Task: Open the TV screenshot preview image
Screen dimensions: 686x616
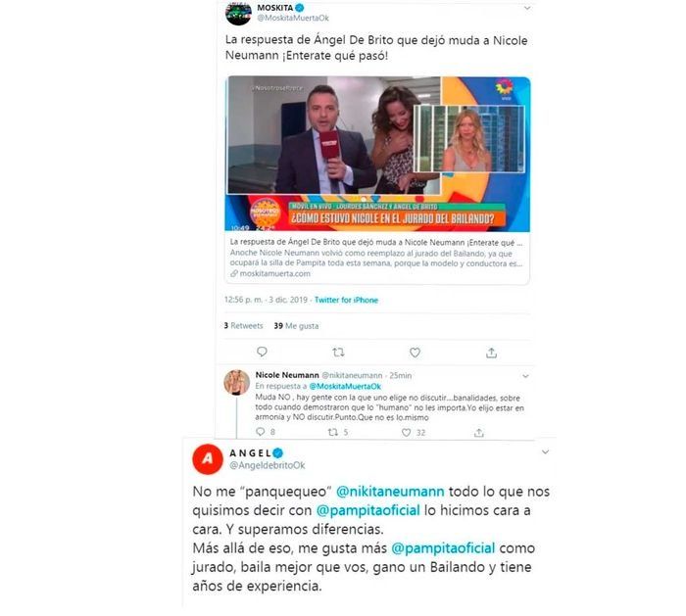Action: click(x=377, y=154)
